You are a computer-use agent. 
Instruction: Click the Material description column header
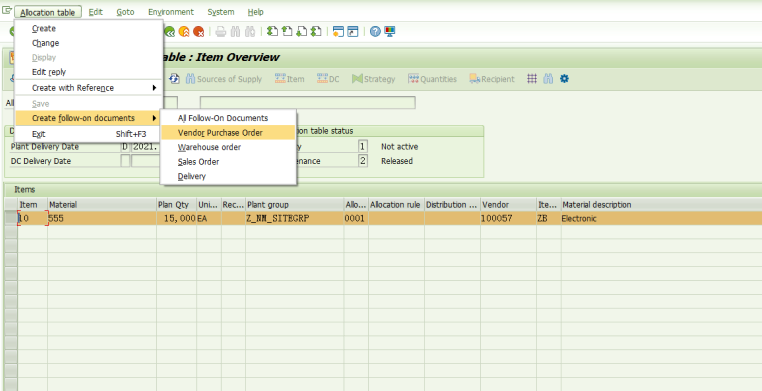(x=661, y=205)
